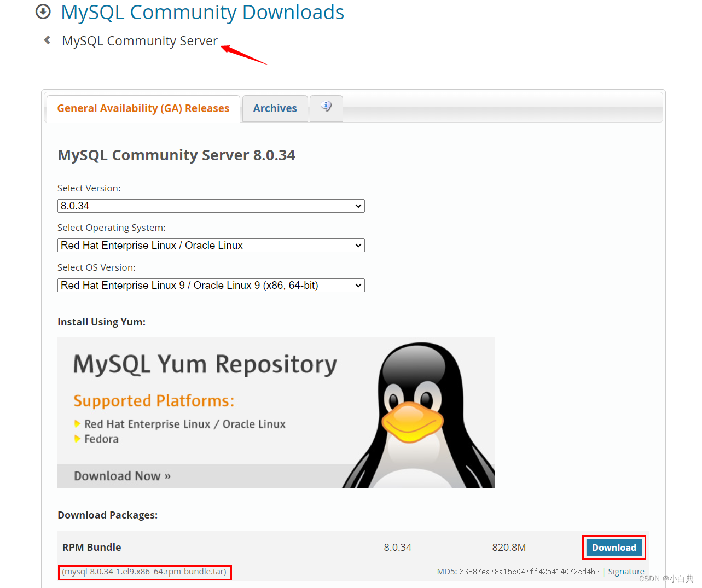
Task: Click Red Hat Enterprise Linux / Oracle Linux platform entry
Action: coord(185,424)
